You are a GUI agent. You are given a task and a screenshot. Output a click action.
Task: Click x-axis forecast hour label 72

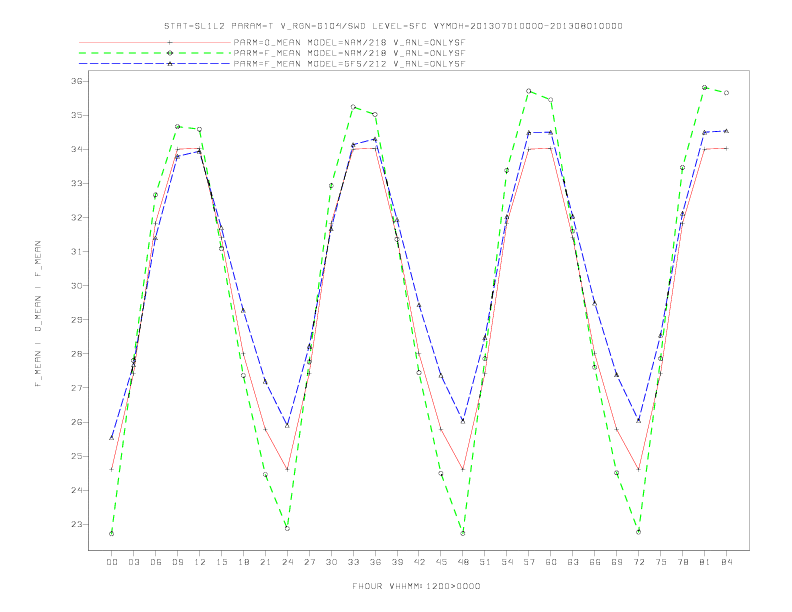click(639, 562)
